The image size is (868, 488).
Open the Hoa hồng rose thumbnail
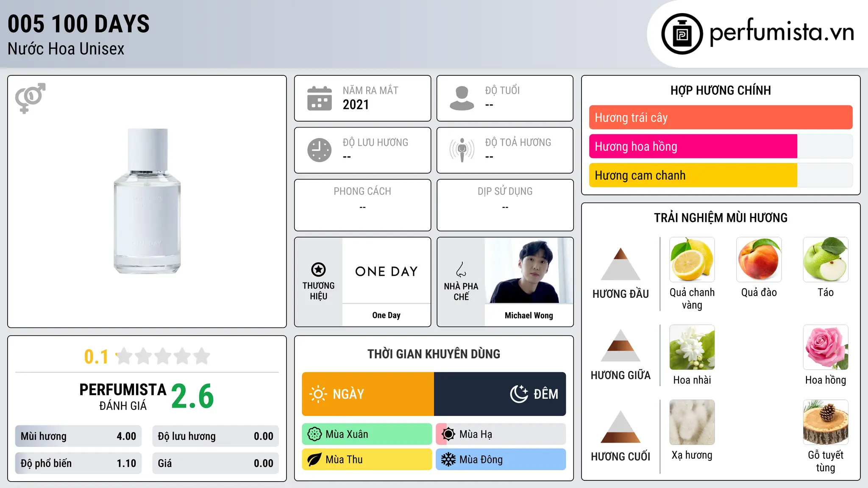826,347
